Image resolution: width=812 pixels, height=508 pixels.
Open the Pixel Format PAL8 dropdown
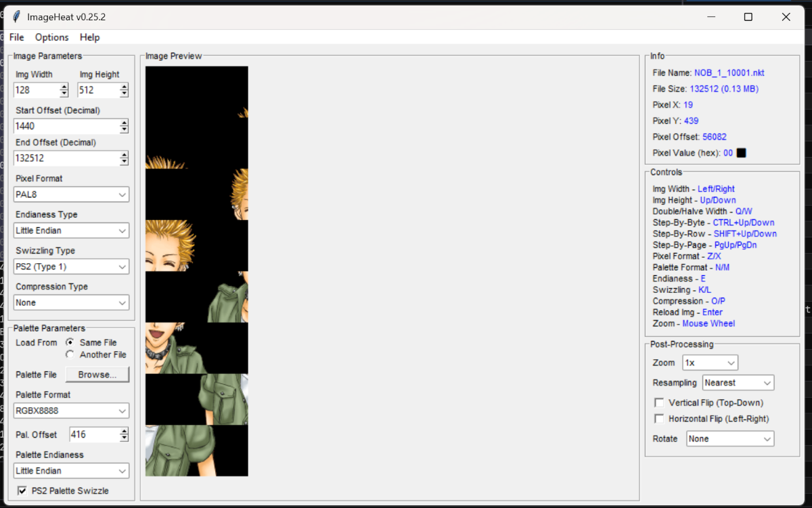[71, 195]
